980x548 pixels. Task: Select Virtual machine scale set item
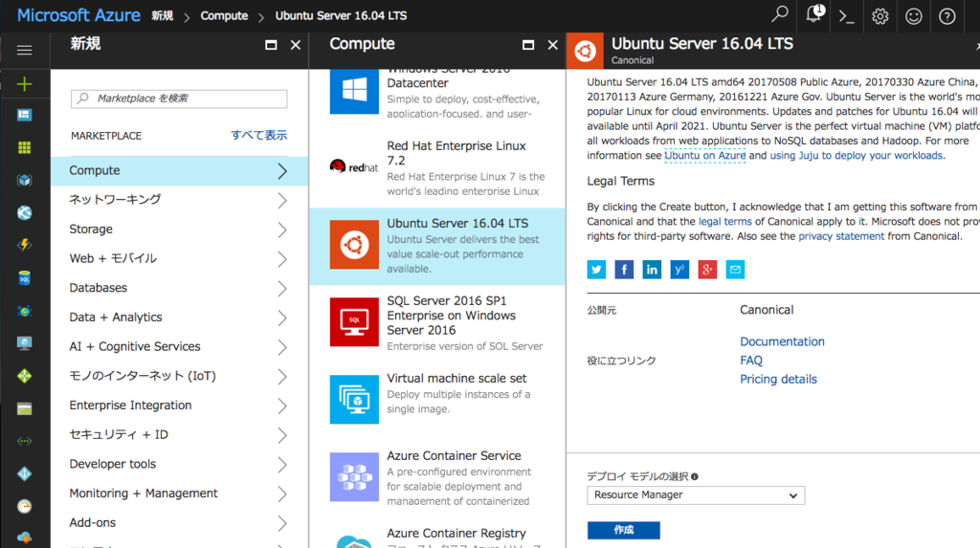437,400
